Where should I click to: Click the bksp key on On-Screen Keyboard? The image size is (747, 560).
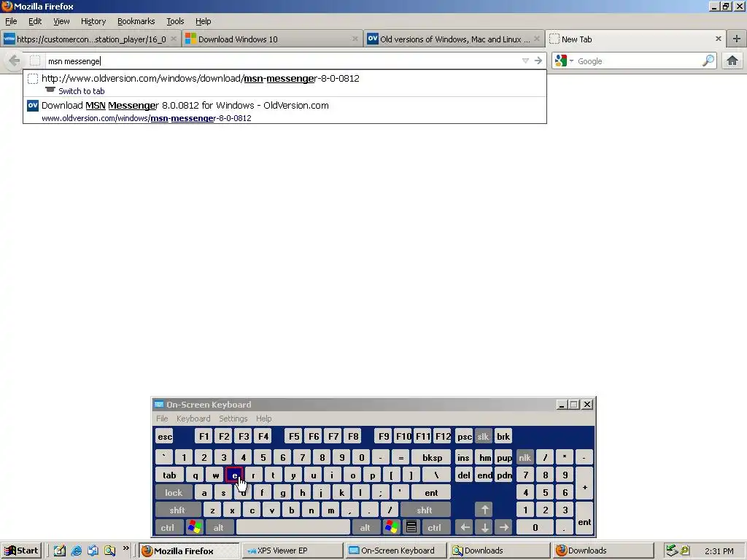click(x=432, y=458)
